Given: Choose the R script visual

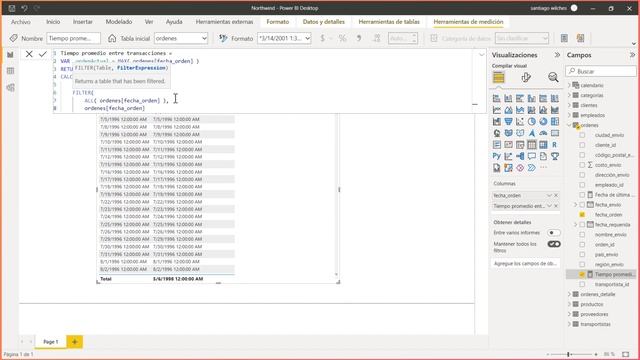Looking at the screenshot, I should [555, 144].
